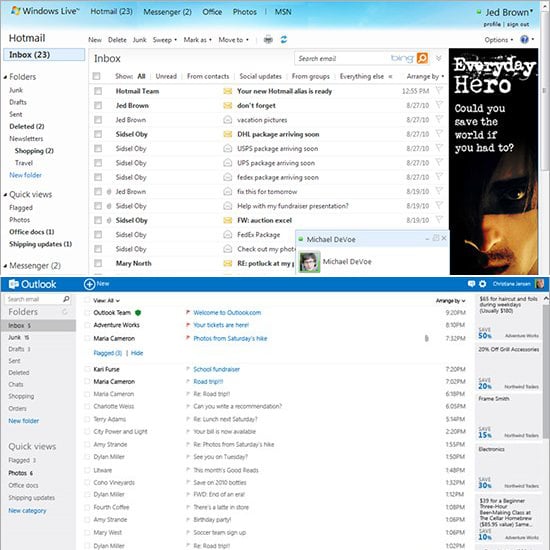Check the Adventure Works message checkbox
This screenshot has height=550, width=550.
[87, 325]
